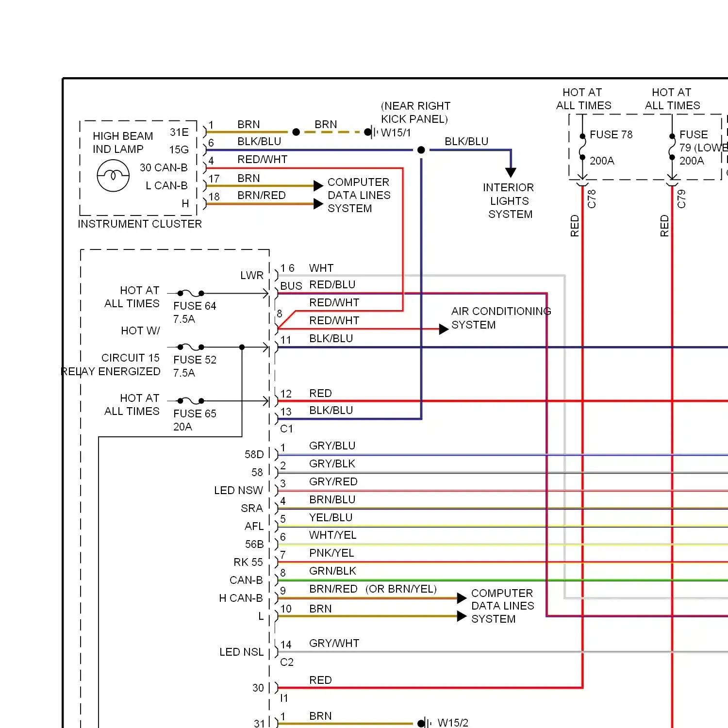Viewport: 728px width, 728px height.
Task: Click the RK 55 terminal label
Action: click(x=248, y=563)
